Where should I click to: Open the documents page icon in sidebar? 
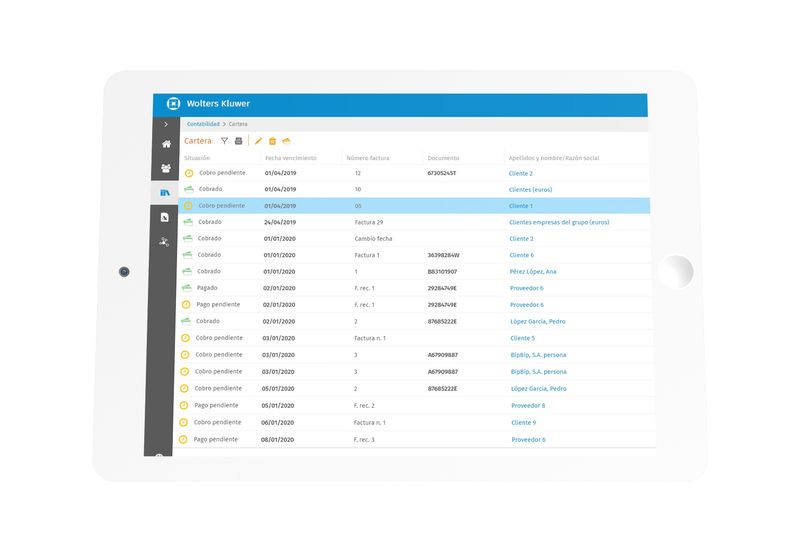164,217
